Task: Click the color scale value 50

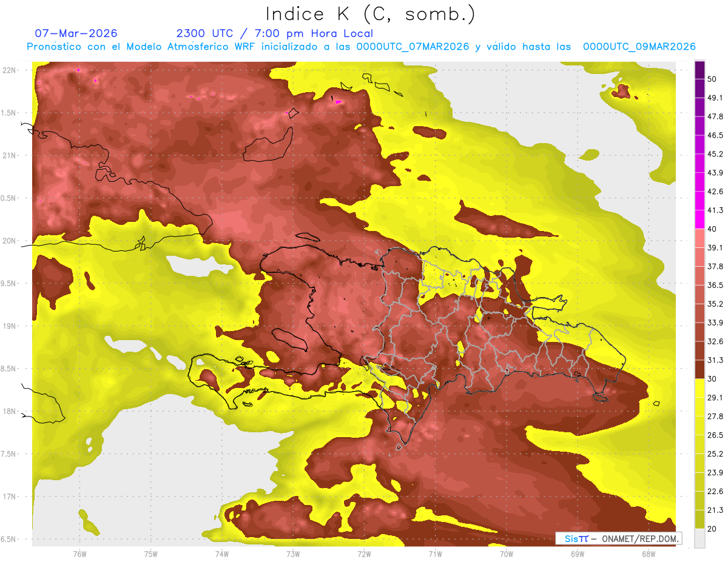Action: (712, 79)
